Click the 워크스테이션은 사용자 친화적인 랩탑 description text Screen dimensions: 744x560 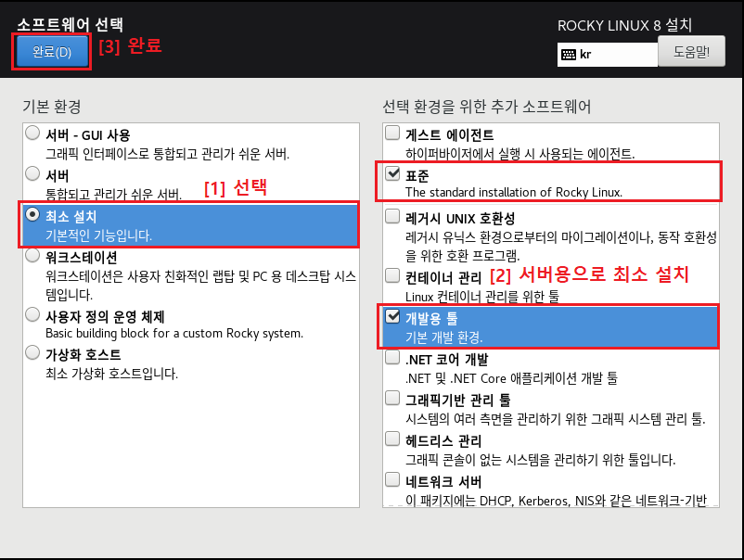pyautogui.click(x=200, y=286)
